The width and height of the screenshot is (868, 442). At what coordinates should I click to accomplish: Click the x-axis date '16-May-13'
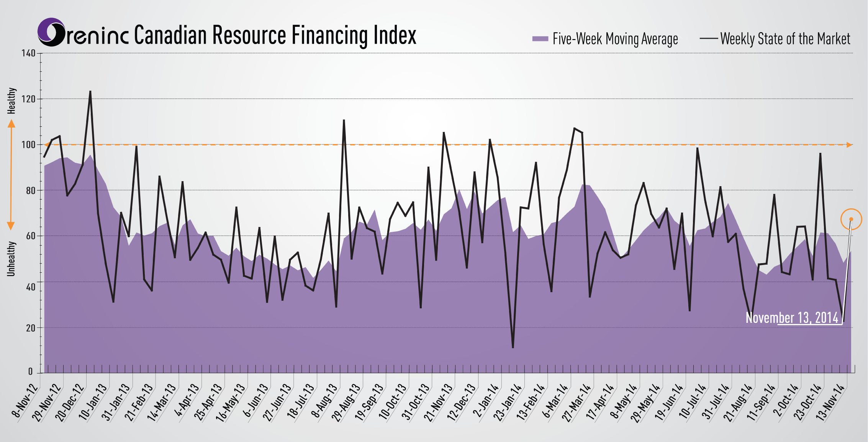tap(231, 402)
